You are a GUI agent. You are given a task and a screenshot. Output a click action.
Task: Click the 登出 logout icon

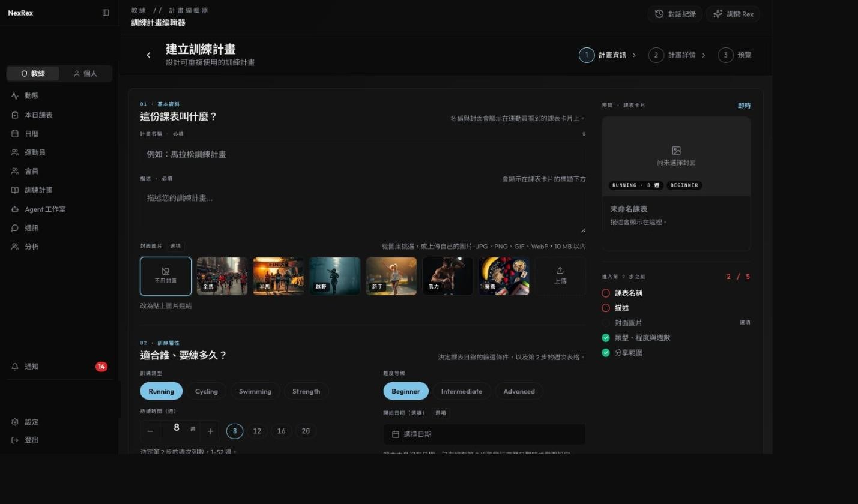coord(15,440)
